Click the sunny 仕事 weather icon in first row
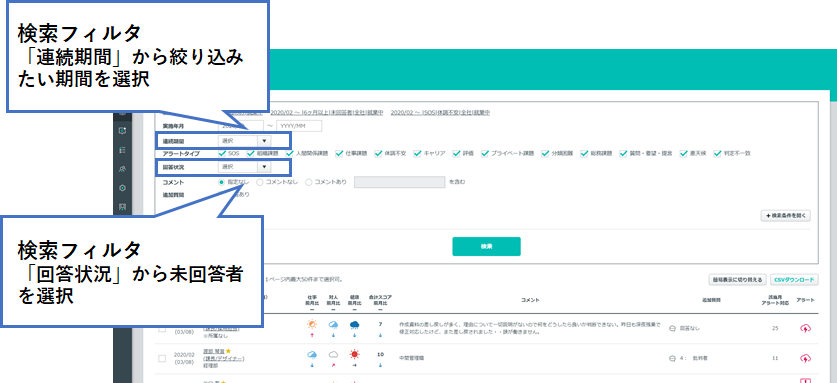Image resolution: width=837 pixels, height=383 pixels. coord(312,324)
